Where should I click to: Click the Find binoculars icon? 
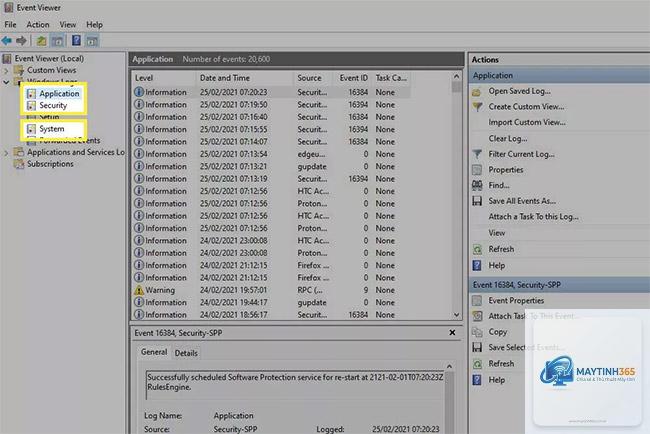[477, 185]
